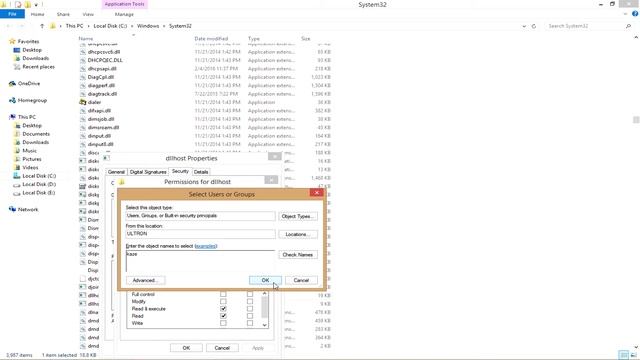Click the search magnifier icon
This screenshot has height=360, width=640.
point(628,26)
